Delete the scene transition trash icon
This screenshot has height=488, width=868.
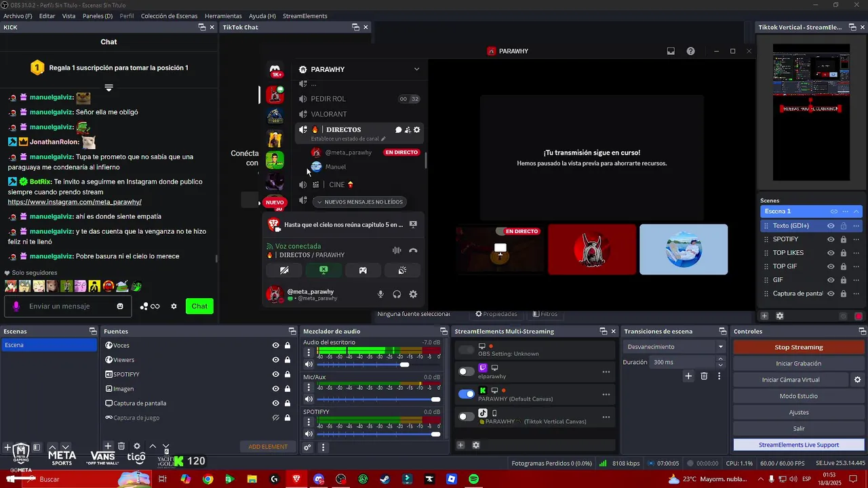pyautogui.click(x=704, y=376)
